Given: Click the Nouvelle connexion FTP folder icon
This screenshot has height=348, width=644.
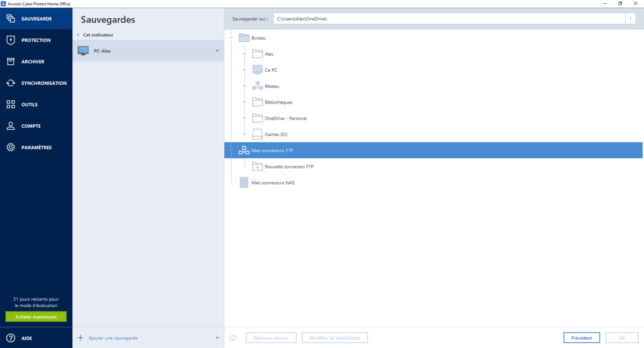Looking at the screenshot, I should [258, 166].
